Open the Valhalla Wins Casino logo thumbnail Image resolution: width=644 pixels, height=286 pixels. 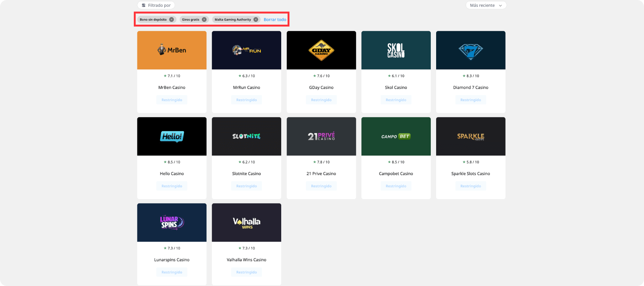(247, 222)
